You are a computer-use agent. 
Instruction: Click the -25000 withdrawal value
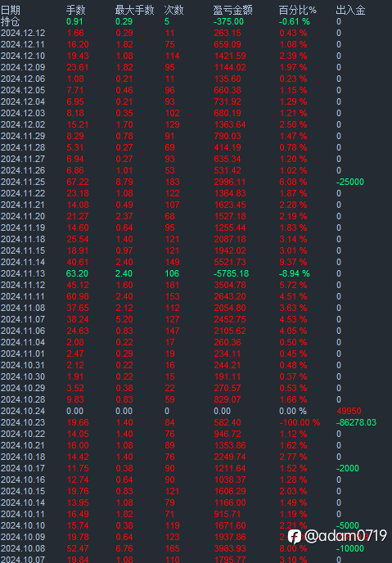coord(350,182)
